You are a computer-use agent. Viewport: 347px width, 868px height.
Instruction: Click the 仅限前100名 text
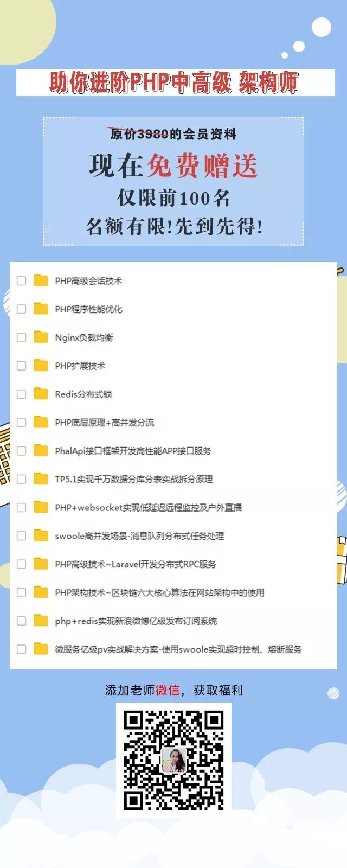coord(173,197)
